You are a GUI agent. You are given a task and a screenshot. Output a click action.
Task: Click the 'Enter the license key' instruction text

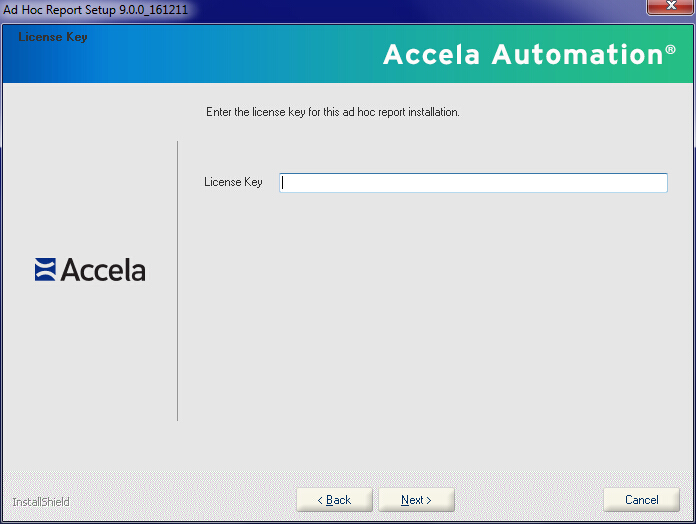click(332, 112)
